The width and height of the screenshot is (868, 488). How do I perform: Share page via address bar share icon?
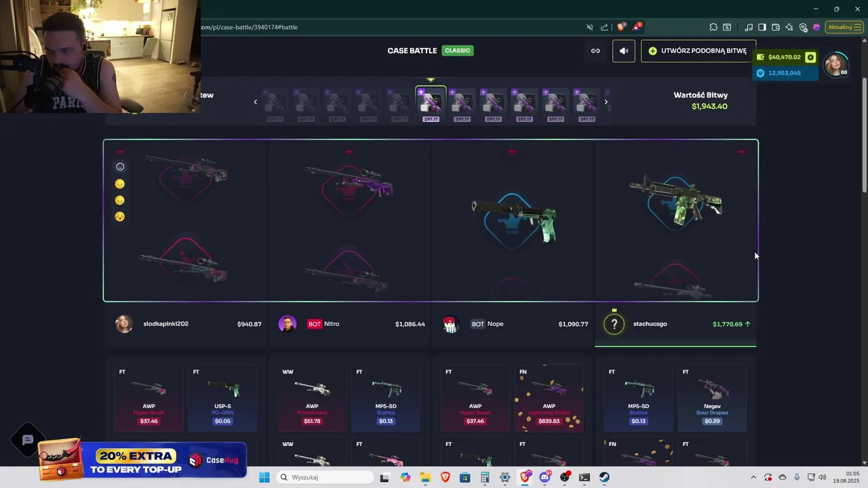click(604, 27)
